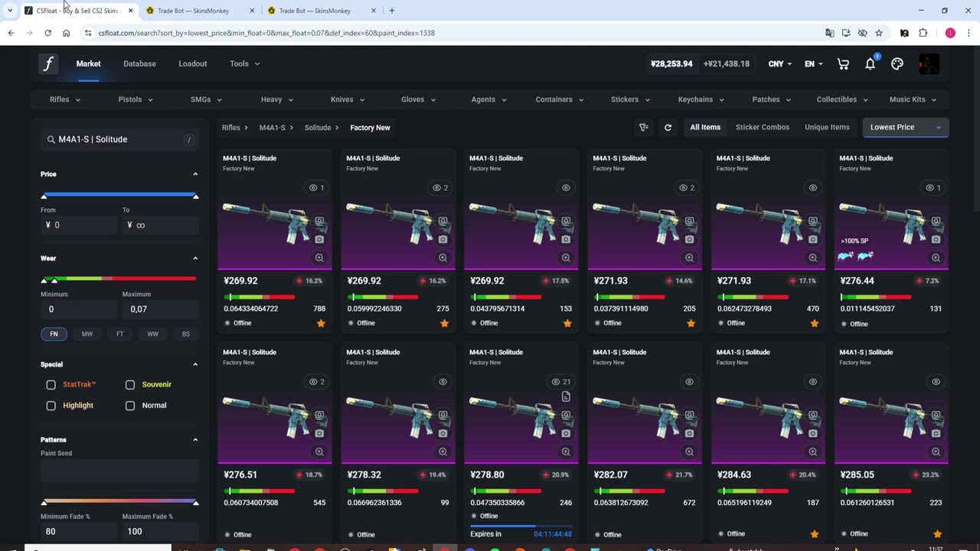This screenshot has width=980, height=551.
Task: Collapse the Price filter section
Action: [195, 174]
